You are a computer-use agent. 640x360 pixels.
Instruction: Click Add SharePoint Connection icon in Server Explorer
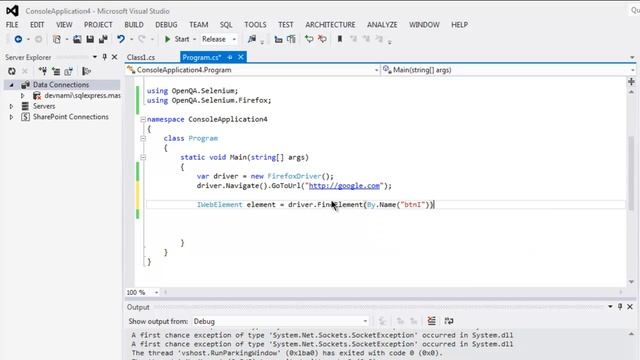68,71
